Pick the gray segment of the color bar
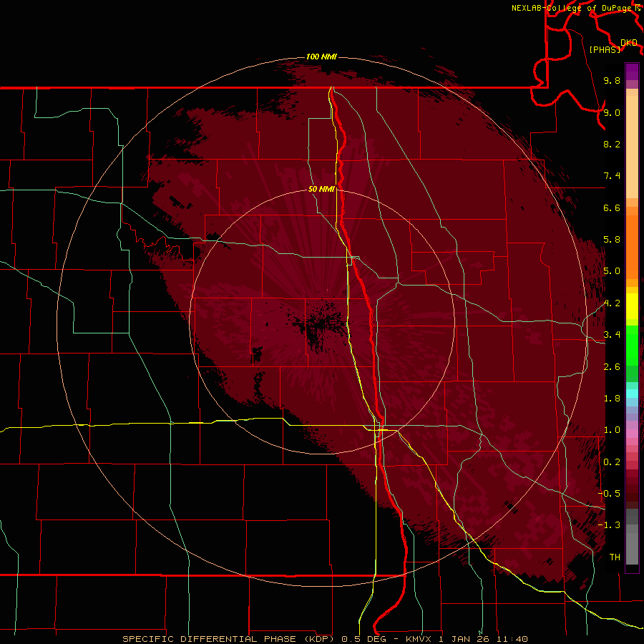 (x=632, y=538)
